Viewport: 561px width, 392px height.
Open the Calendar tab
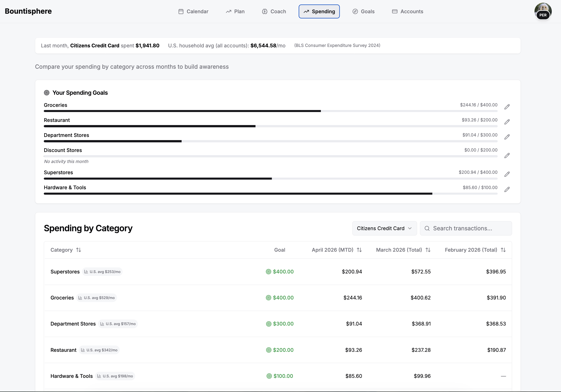[193, 11]
